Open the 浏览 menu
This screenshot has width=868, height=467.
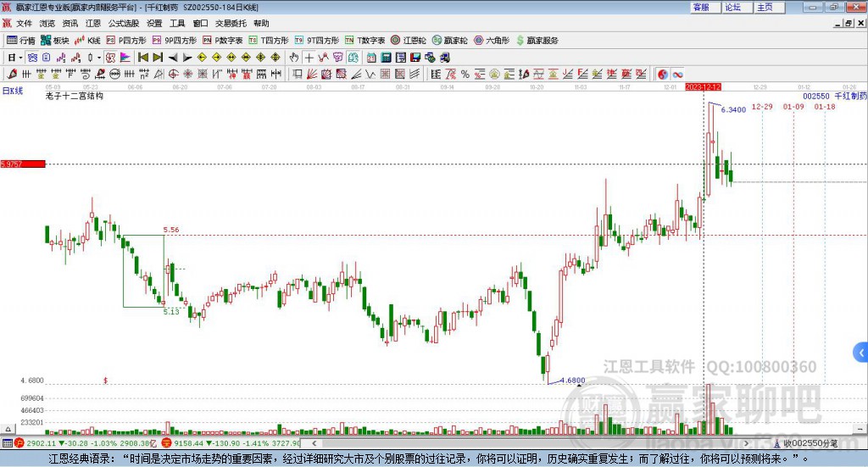47,23
